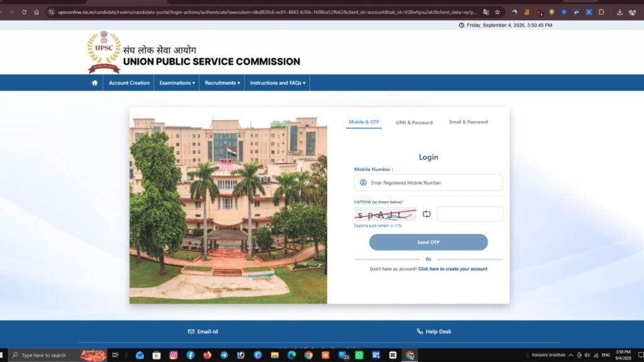This screenshot has width=644, height=362.
Task: Expand the Examinations dropdown menu
Action: pos(177,83)
